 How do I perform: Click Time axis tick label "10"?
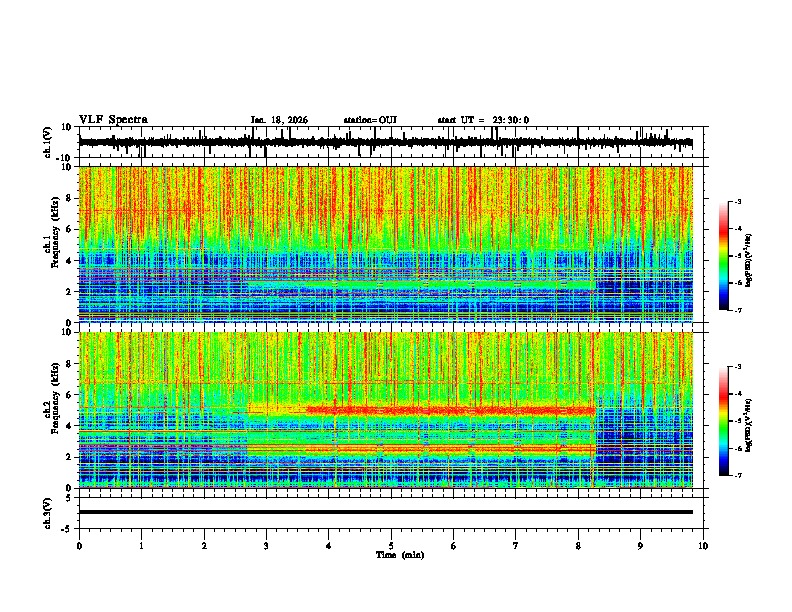[703, 546]
